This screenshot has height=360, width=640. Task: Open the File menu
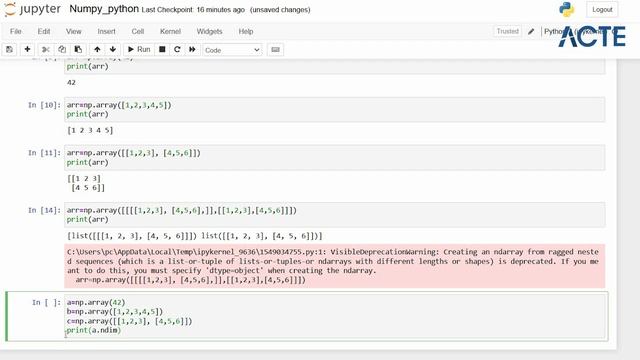(x=16, y=31)
